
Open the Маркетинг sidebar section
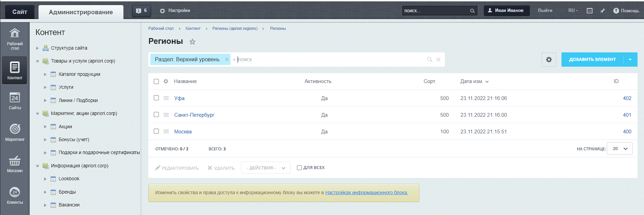coord(15,132)
